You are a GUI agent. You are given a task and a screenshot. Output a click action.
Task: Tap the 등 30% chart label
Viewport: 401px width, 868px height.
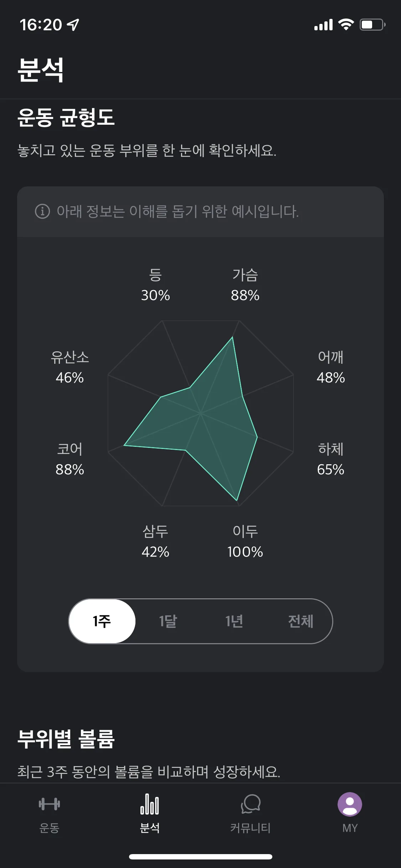tap(155, 285)
